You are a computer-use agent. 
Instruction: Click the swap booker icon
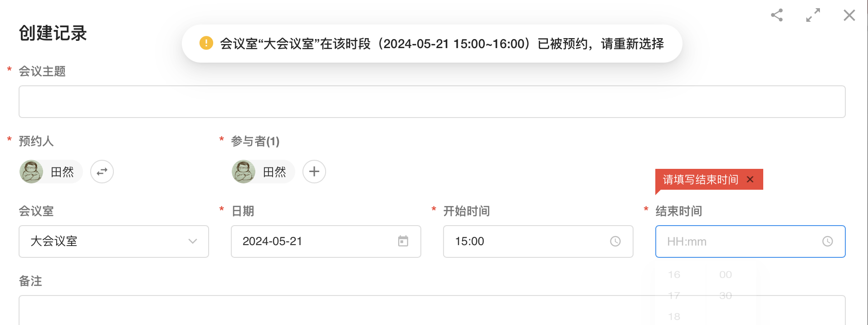click(x=102, y=172)
